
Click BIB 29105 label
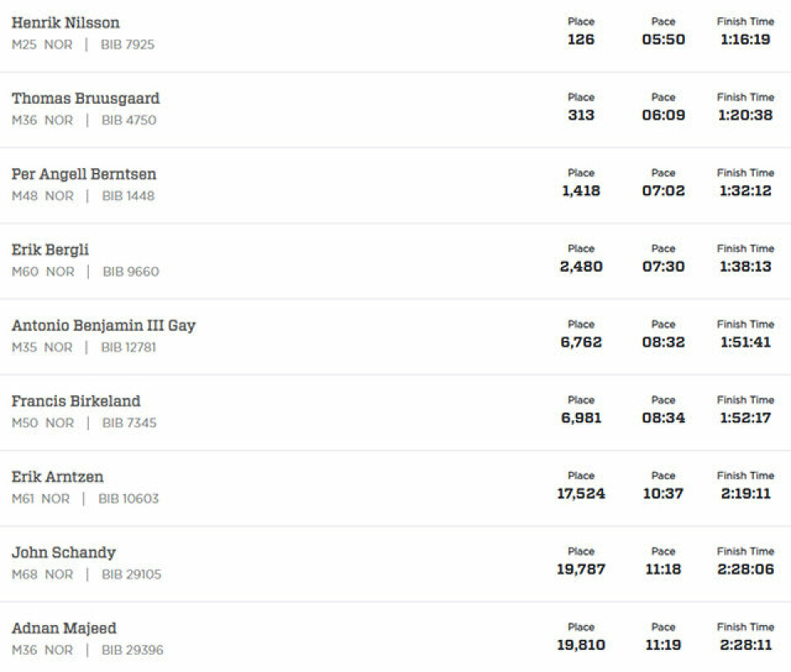(131, 574)
